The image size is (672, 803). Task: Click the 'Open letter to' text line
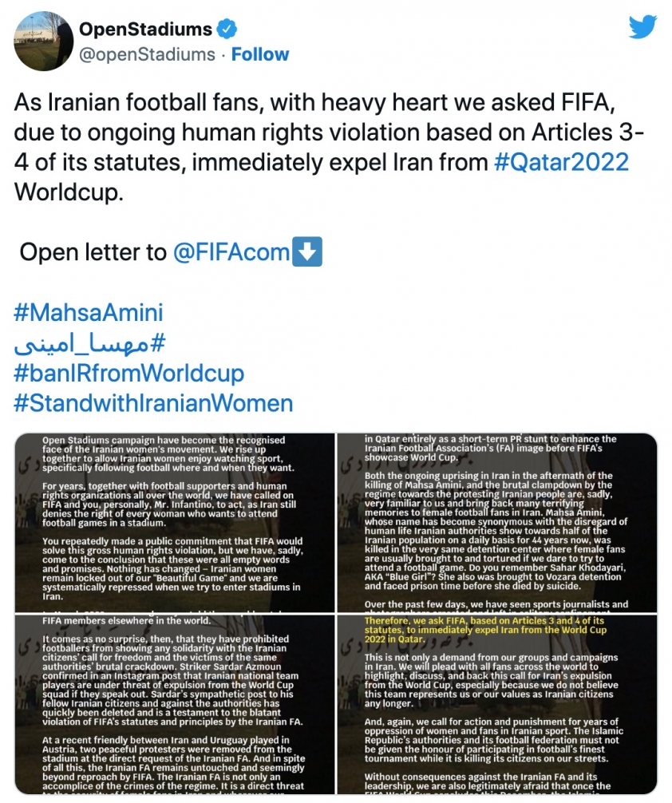[93, 252]
